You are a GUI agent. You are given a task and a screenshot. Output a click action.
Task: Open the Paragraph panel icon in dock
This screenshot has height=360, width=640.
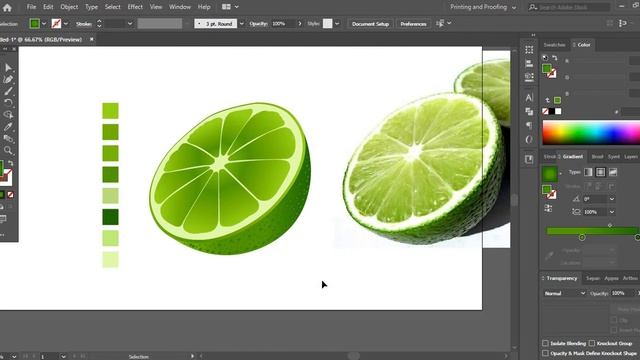click(x=529, y=125)
